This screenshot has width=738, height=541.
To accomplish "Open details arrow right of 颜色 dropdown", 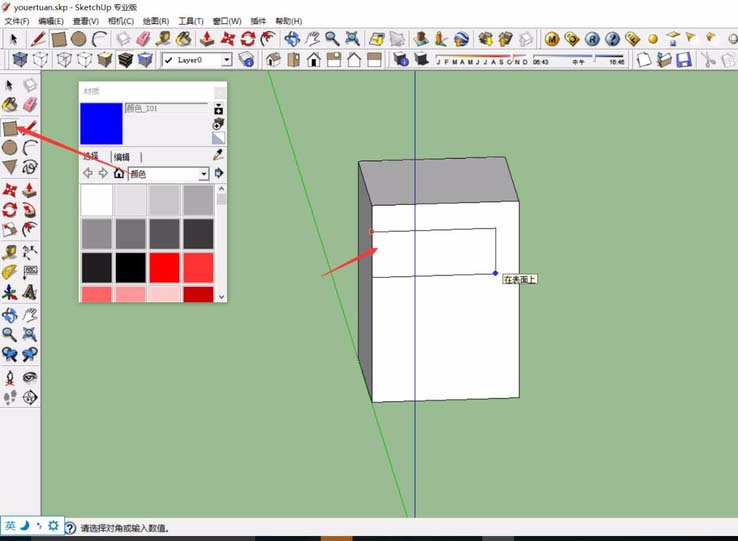I will (219, 174).
